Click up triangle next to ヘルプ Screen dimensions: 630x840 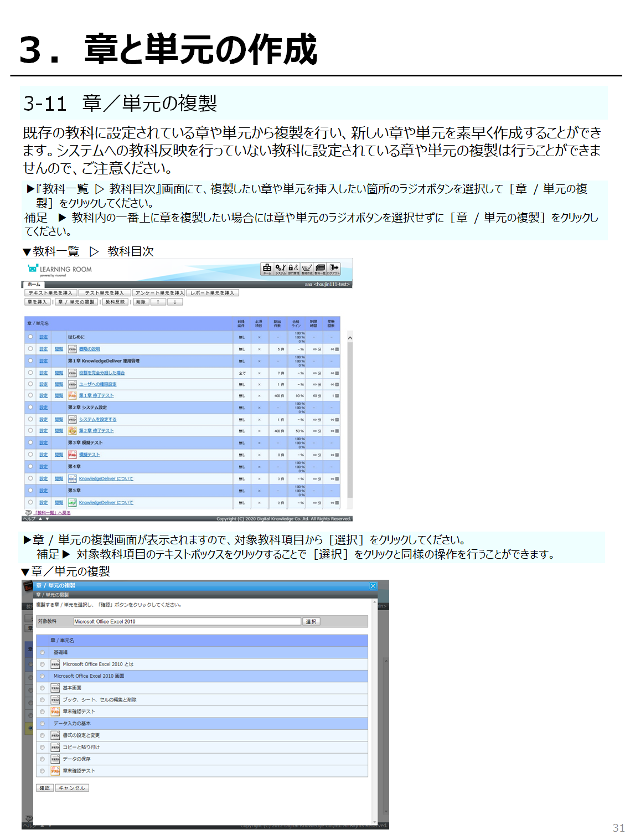tap(40, 519)
